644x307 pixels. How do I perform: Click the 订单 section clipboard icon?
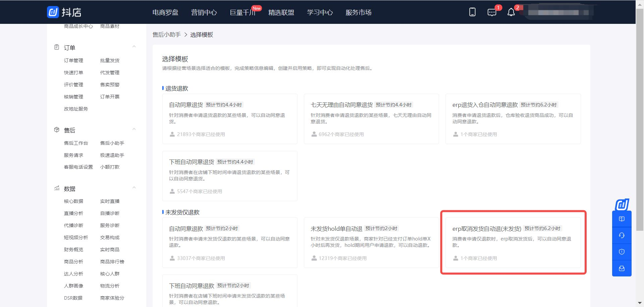tap(57, 47)
